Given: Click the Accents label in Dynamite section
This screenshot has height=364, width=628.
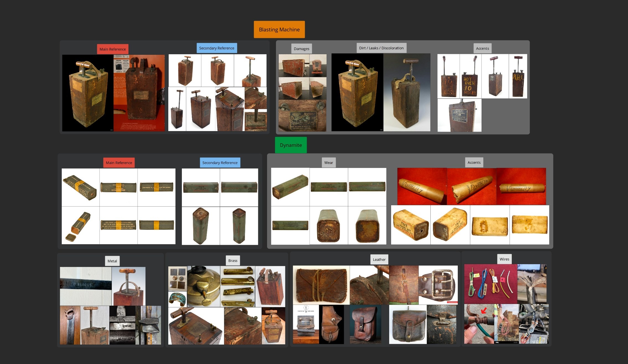Looking at the screenshot, I should pos(474,162).
